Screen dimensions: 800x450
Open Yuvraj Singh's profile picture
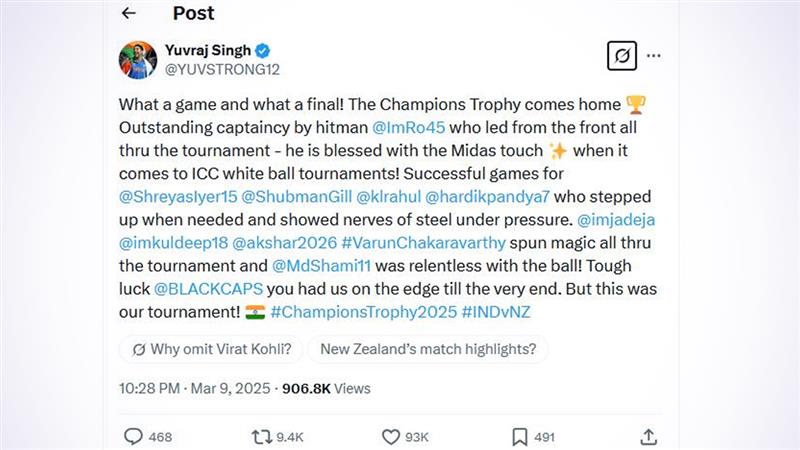pyautogui.click(x=138, y=59)
